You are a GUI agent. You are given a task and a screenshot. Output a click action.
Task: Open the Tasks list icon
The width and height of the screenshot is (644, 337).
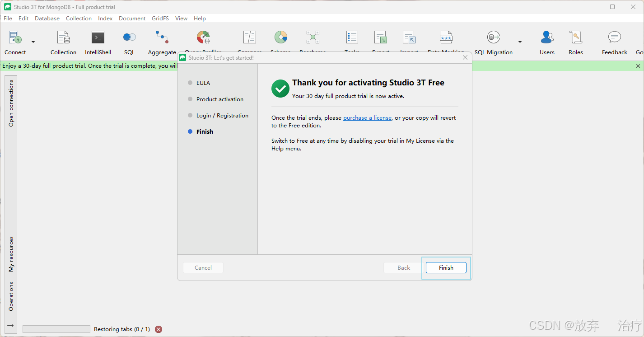click(352, 38)
